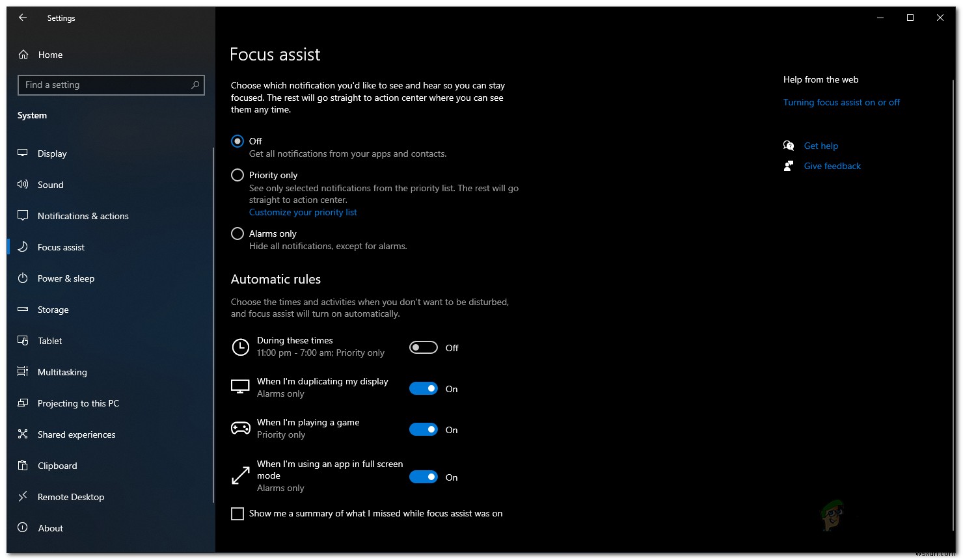Select the gamepad icon next to playing a game
This screenshot has width=963, height=560.
click(x=241, y=427)
